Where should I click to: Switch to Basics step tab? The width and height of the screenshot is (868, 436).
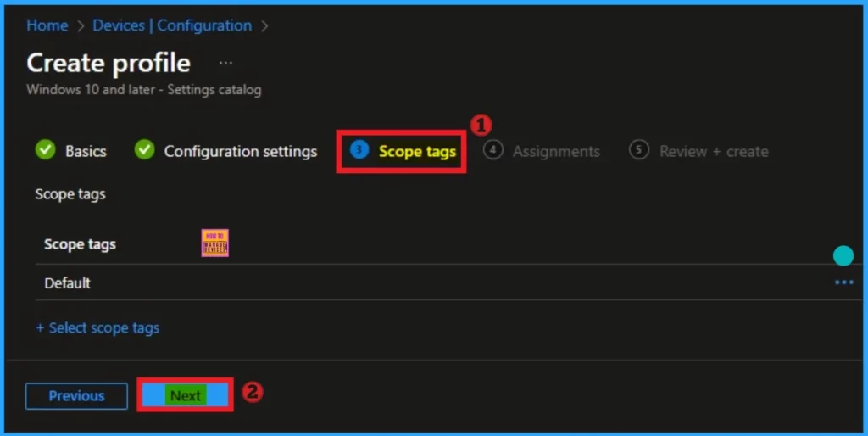click(x=71, y=151)
